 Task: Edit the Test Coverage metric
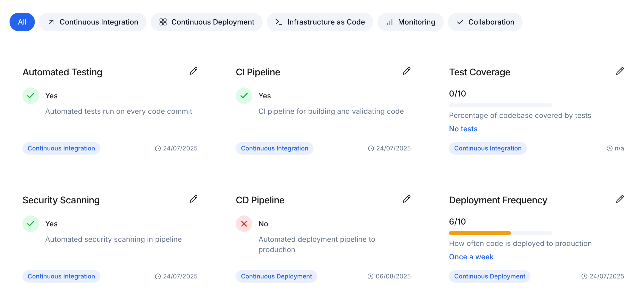tap(620, 71)
